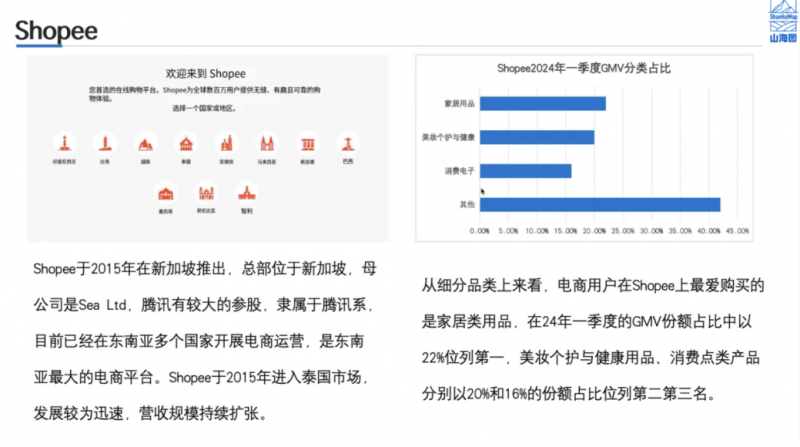Viewport: 800px width, 447px height.
Task: Click the line 目前已经在东南亚多个国家开展电商运营
Action: [199, 341]
